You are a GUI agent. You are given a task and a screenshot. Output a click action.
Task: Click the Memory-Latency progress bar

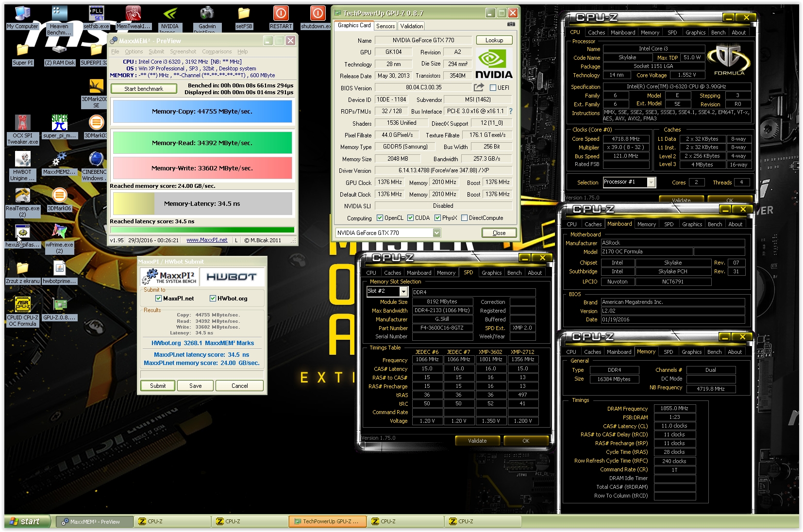[202, 203]
